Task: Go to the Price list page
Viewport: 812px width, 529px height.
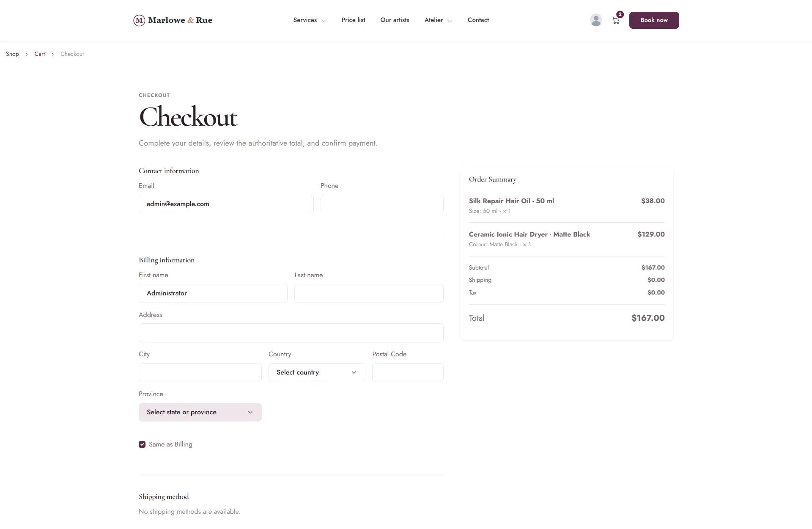Action: coord(353,20)
